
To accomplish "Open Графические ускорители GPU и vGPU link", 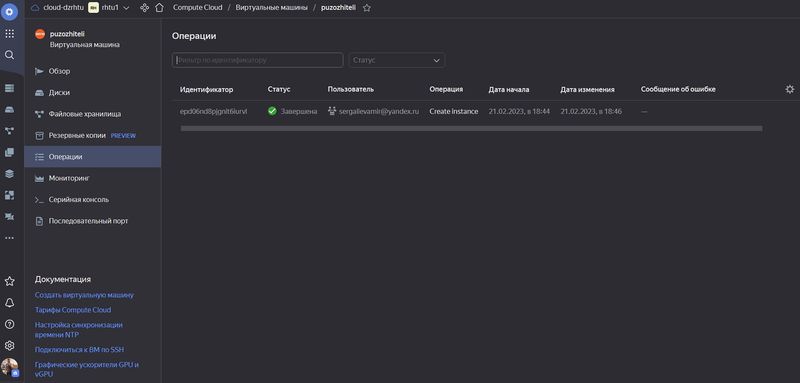I will point(87,369).
